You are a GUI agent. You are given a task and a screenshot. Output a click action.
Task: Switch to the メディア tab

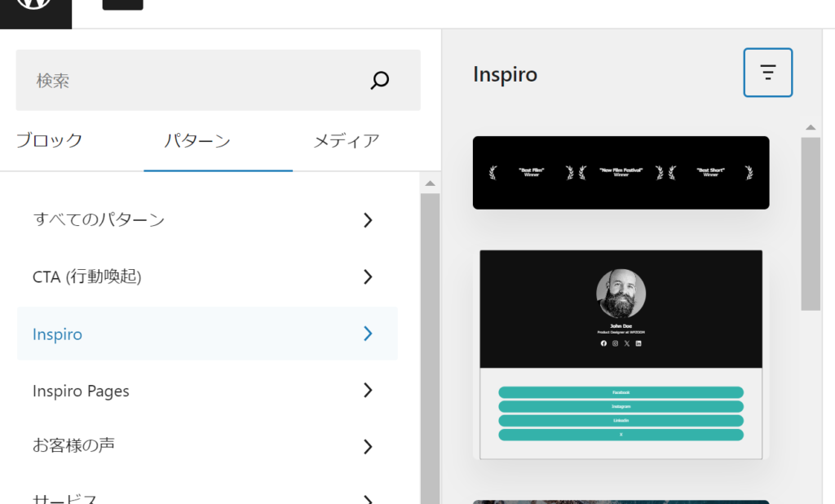click(x=347, y=140)
